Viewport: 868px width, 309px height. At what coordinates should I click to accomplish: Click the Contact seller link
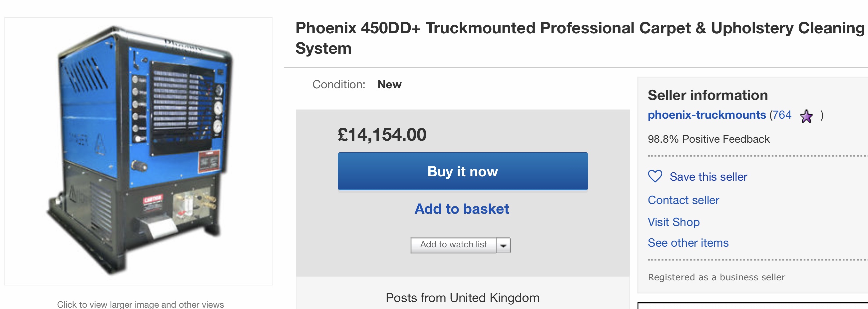(x=683, y=200)
